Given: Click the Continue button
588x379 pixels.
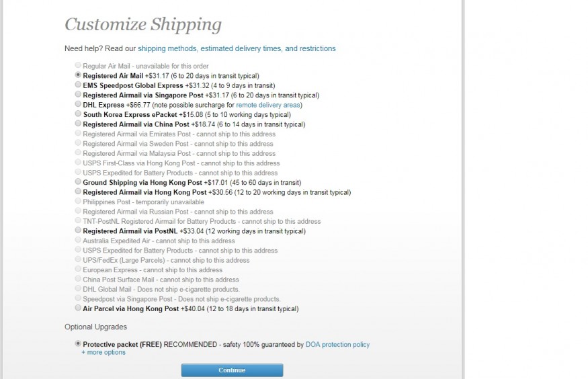Looking at the screenshot, I should point(232,370).
